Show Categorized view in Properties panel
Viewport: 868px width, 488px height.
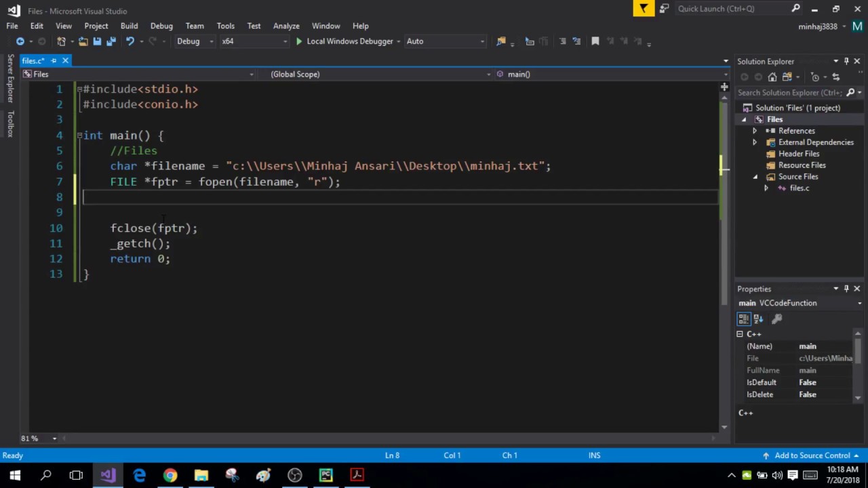pos(744,319)
